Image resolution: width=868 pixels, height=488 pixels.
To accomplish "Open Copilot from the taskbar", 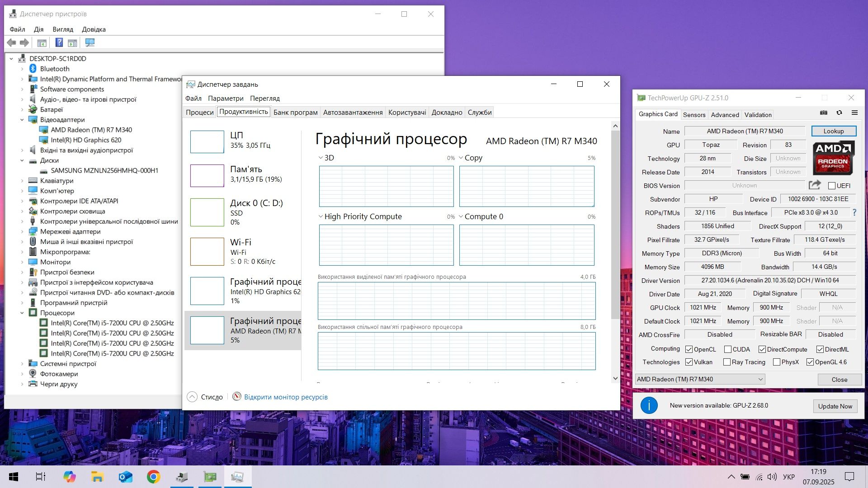I will 70,477.
